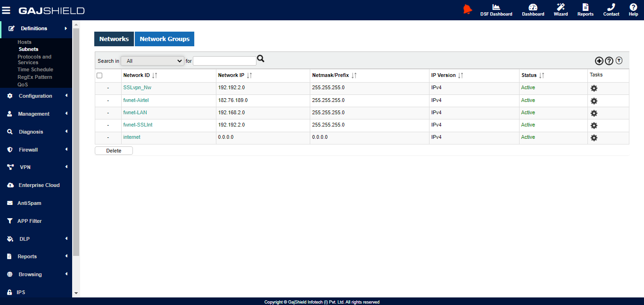Image resolution: width=644 pixels, height=305 pixels.
Task: Expand the Reports sidebar section
Action: (36, 256)
